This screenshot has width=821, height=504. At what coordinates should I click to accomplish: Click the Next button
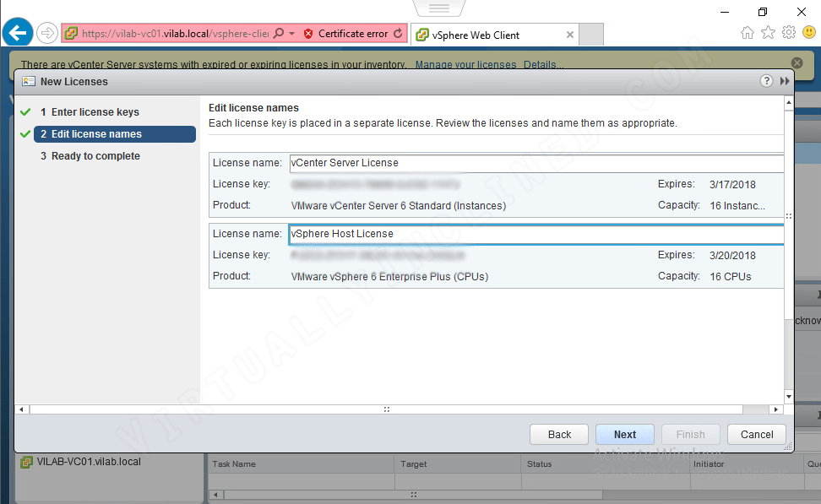[624, 434]
